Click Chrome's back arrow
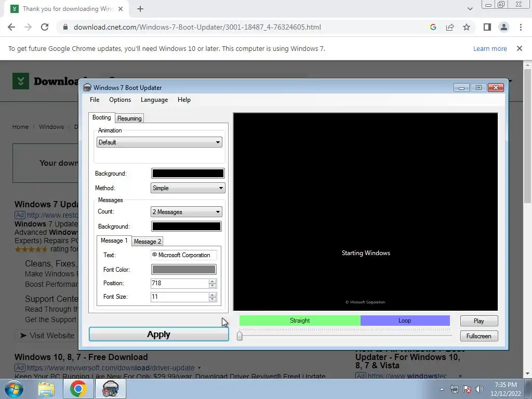The image size is (532, 399). (x=11, y=27)
